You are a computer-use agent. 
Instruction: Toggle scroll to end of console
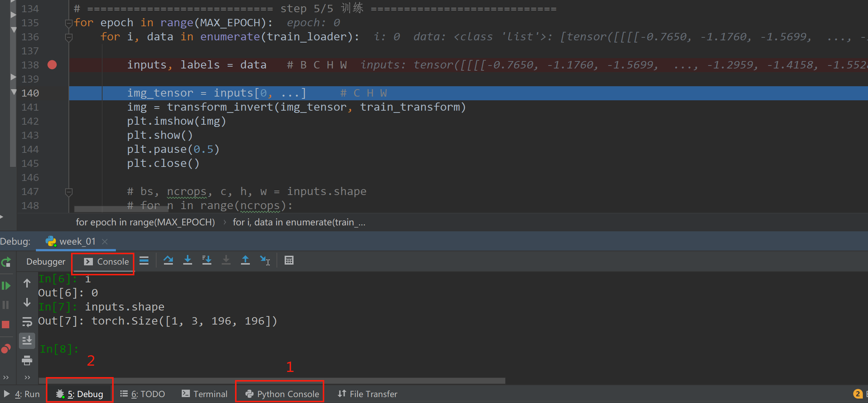point(27,341)
